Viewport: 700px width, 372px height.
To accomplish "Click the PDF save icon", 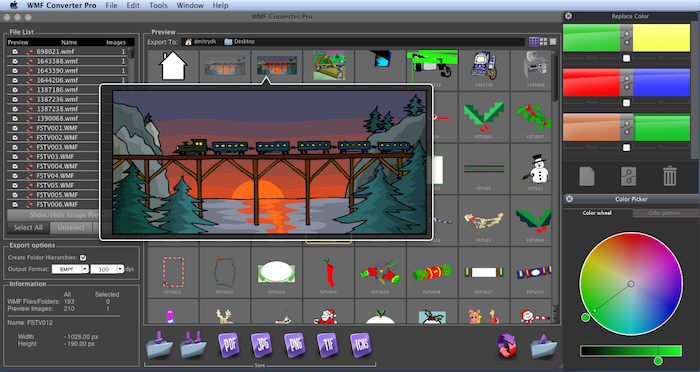I will click(x=229, y=345).
